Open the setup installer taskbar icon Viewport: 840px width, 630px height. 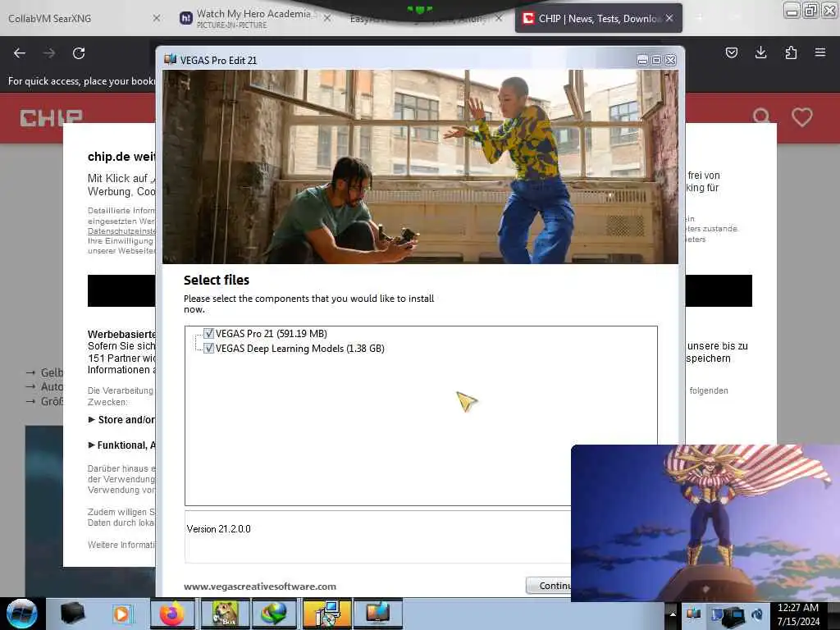(x=326, y=614)
